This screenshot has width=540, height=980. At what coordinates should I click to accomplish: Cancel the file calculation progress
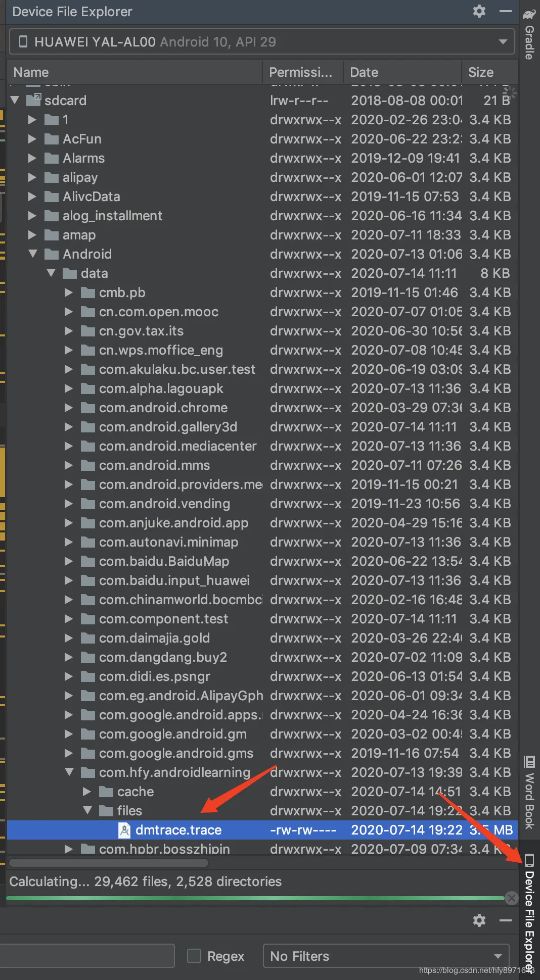512,898
